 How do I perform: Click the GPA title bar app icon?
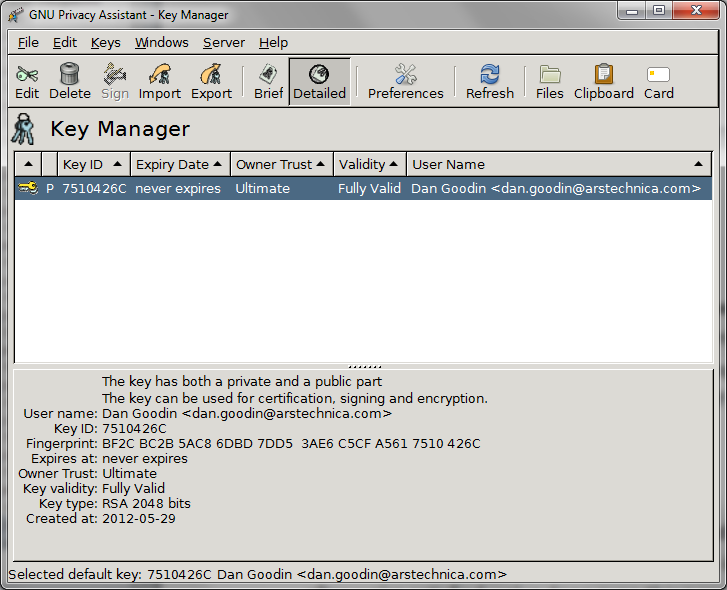pos(15,15)
